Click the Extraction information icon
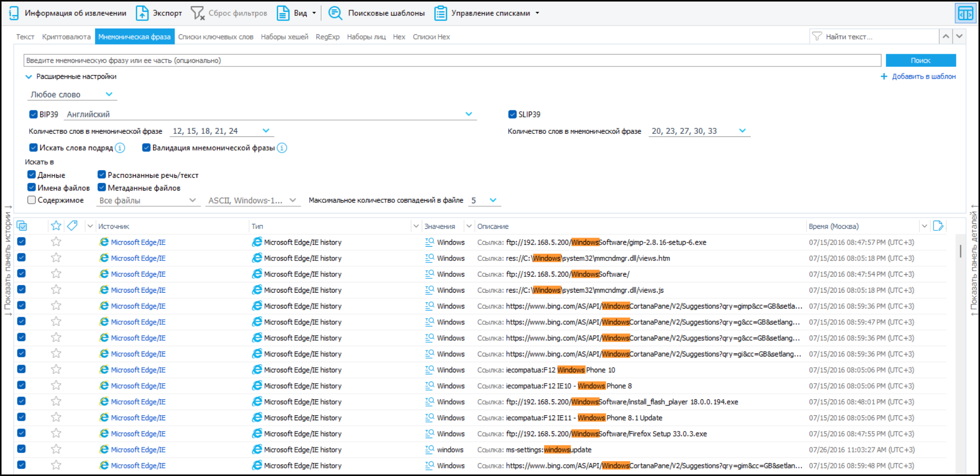The width and height of the screenshot is (980, 476). [14, 13]
